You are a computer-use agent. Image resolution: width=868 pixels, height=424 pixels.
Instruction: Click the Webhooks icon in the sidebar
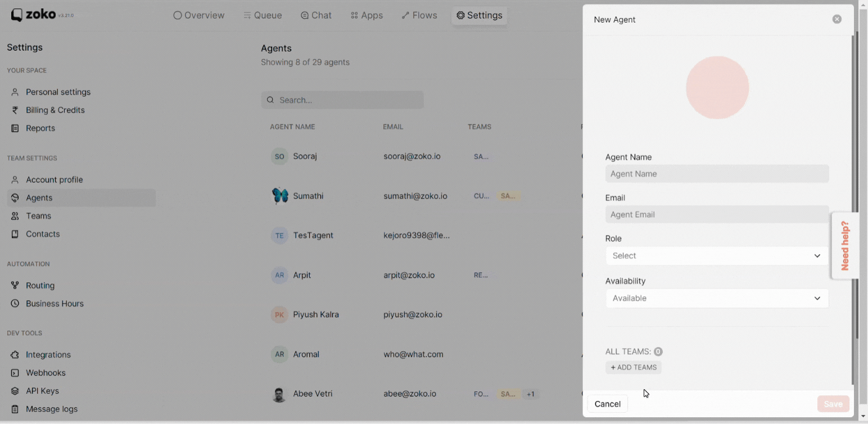point(15,373)
